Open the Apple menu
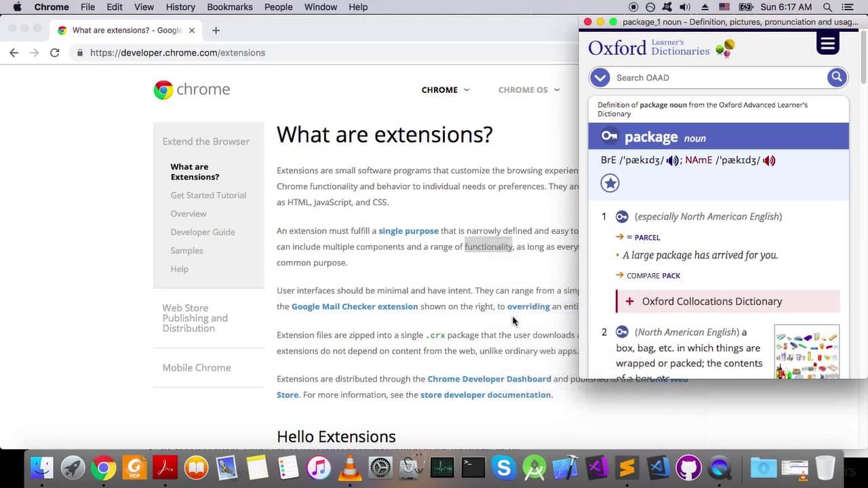 17,7
